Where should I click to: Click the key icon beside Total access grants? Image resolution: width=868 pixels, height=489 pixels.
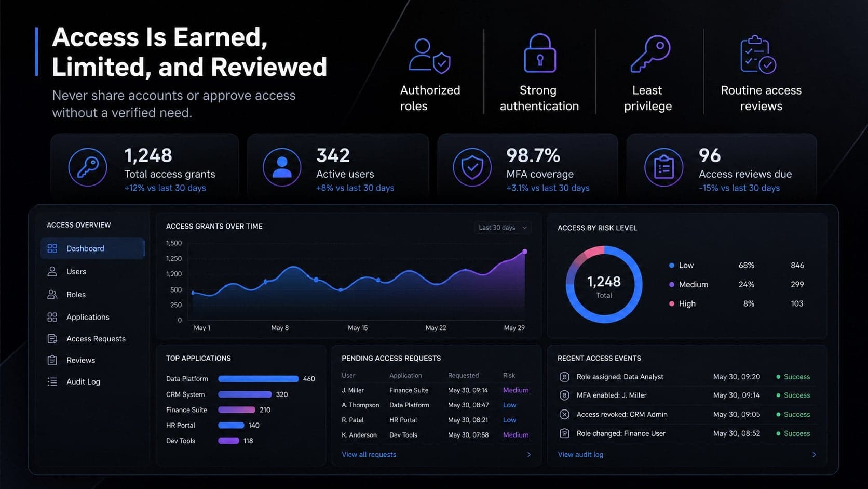(x=88, y=167)
